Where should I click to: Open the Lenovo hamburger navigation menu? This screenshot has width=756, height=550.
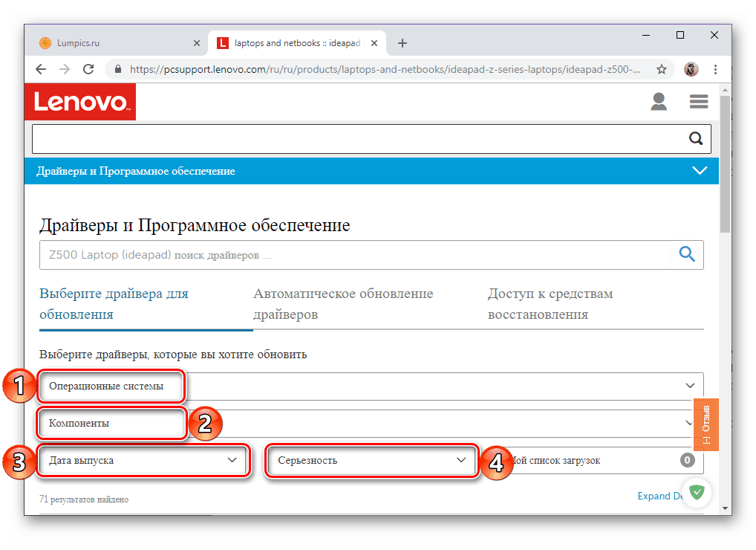(698, 101)
